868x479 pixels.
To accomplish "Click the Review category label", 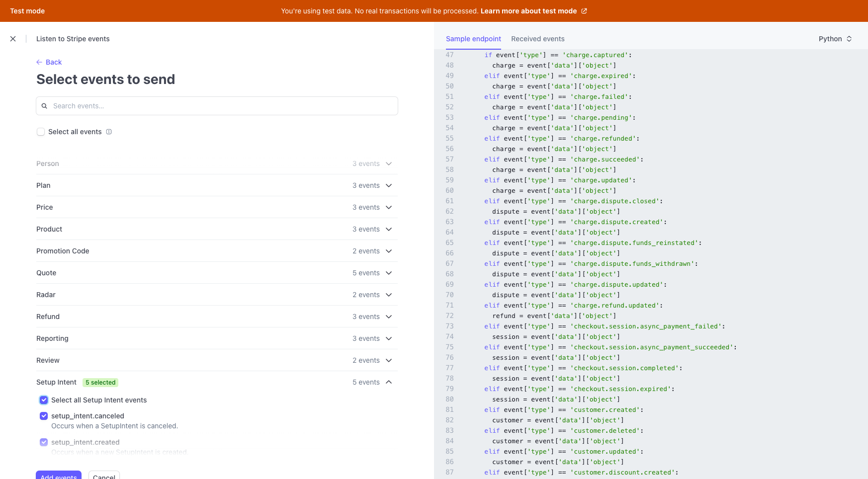I will [48, 360].
